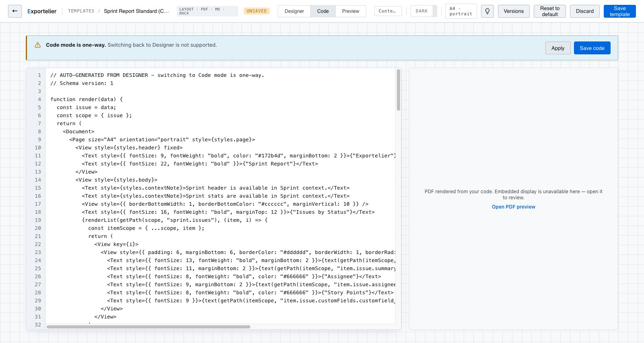This screenshot has height=343, width=644.
Task: Click the "Sprint Report" Text code line
Action: [200, 164]
